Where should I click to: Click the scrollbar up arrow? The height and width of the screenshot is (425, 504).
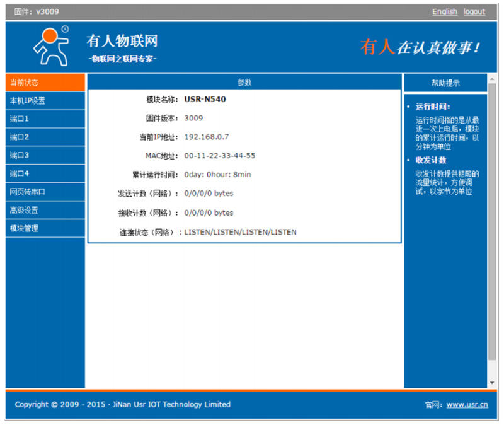492,78
